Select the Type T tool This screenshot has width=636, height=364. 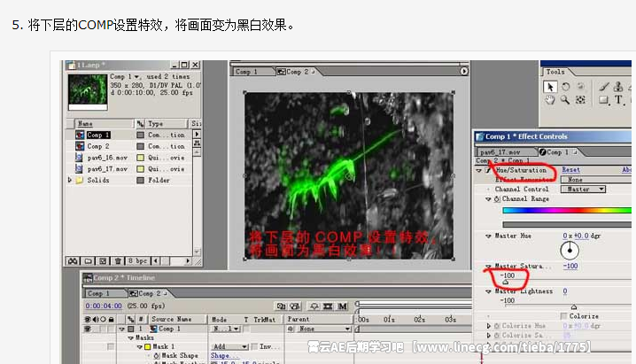(618, 100)
